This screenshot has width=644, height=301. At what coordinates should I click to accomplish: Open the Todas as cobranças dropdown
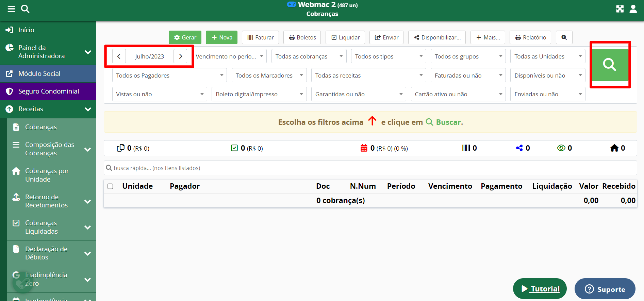tap(309, 56)
